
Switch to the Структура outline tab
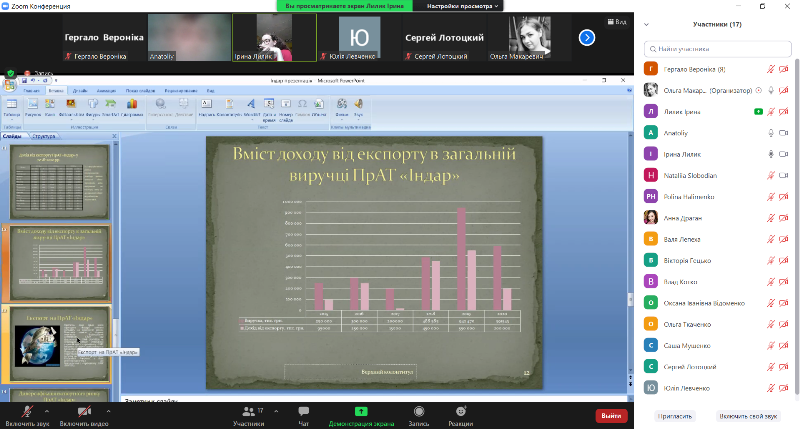pos(44,136)
